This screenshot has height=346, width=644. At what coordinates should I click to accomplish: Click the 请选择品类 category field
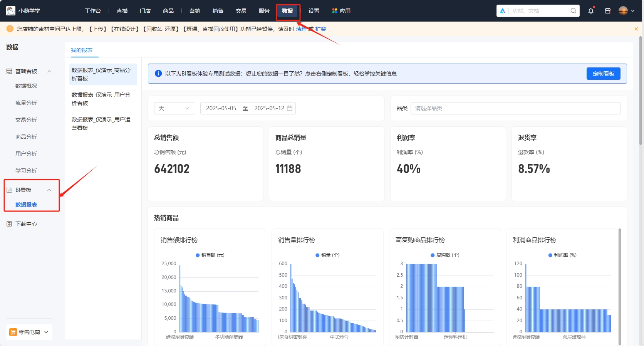pyautogui.click(x=515, y=108)
